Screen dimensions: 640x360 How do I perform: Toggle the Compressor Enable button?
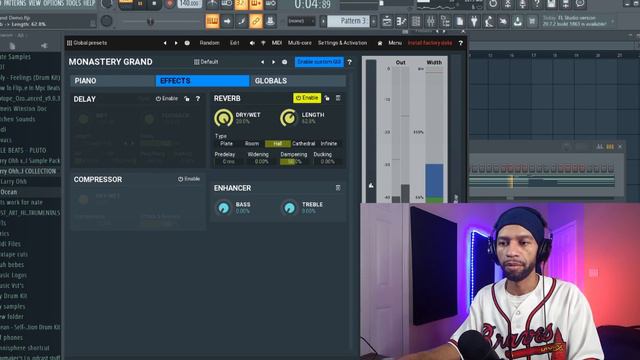click(189, 179)
